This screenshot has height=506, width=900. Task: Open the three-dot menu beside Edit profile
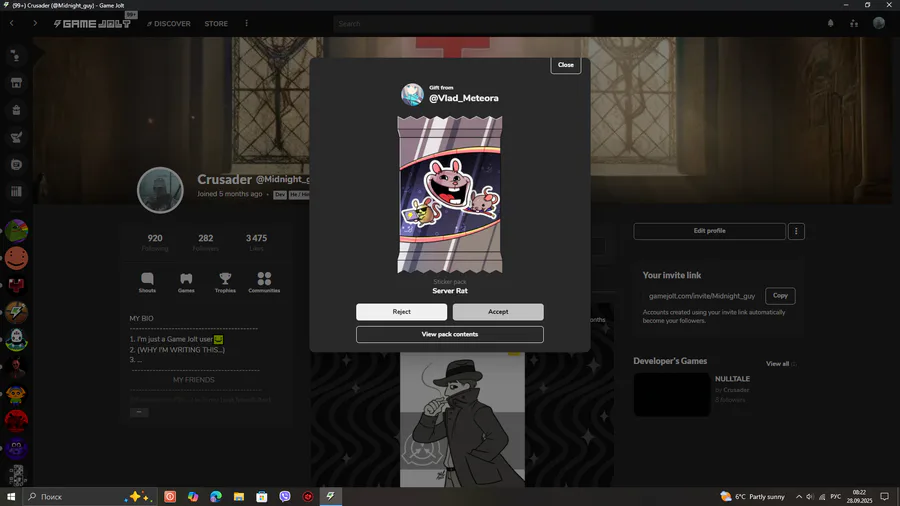point(796,231)
